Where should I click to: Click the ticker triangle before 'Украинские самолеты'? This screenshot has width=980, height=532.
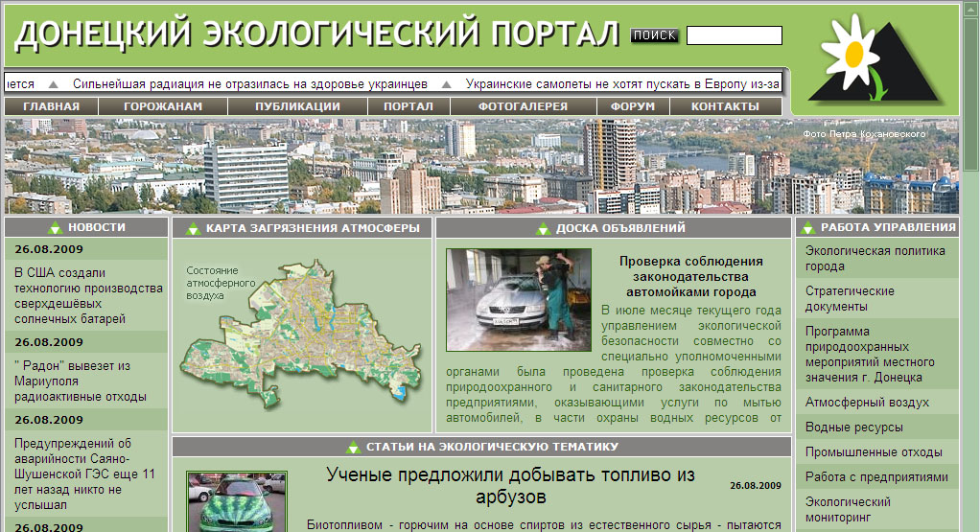tap(446, 84)
